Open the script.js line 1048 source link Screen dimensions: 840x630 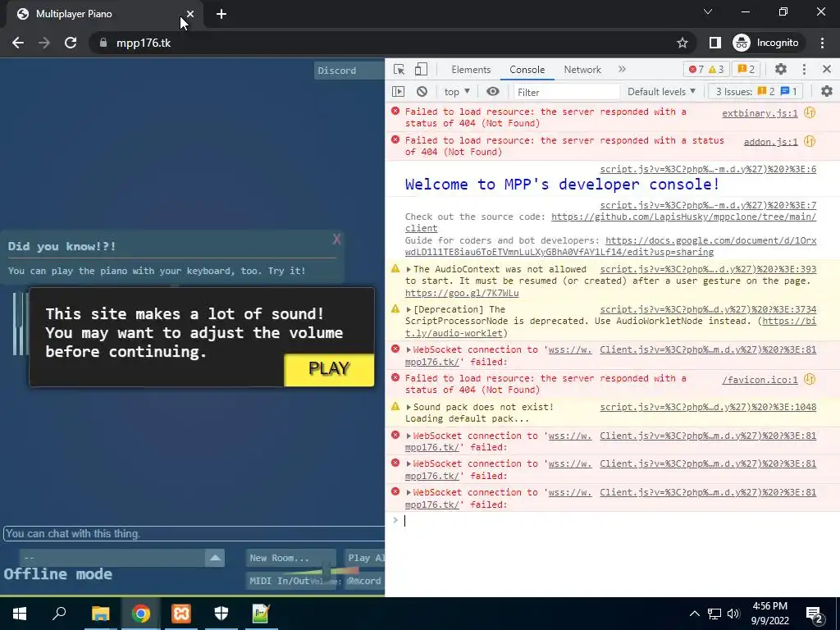tap(708, 407)
